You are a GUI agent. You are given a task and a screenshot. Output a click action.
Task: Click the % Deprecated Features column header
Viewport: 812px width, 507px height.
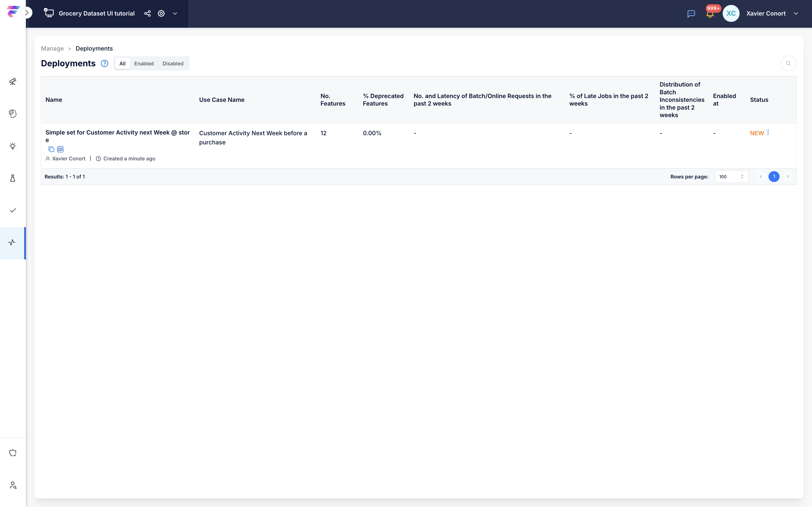coord(383,100)
